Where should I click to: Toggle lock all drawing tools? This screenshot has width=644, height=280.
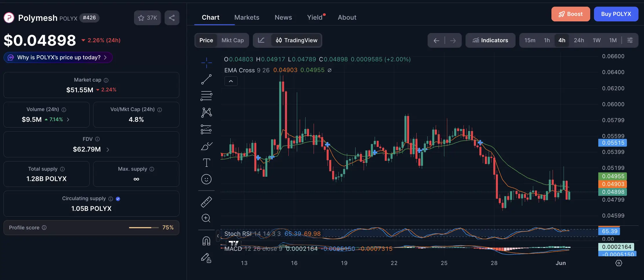click(x=206, y=258)
